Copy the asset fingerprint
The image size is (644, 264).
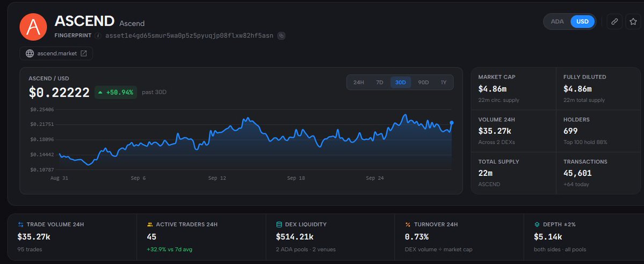tap(281, 36)
